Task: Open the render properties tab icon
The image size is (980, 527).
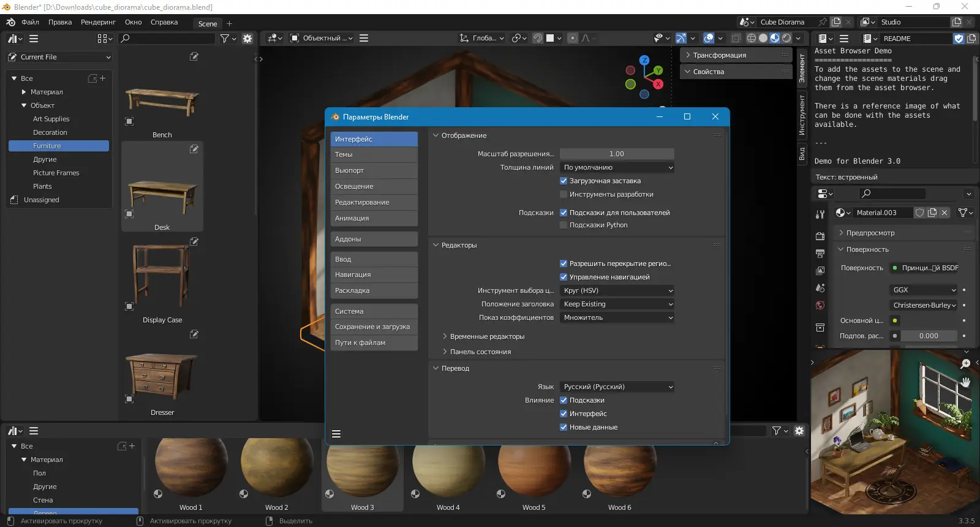Action: [x=820, y=236]
